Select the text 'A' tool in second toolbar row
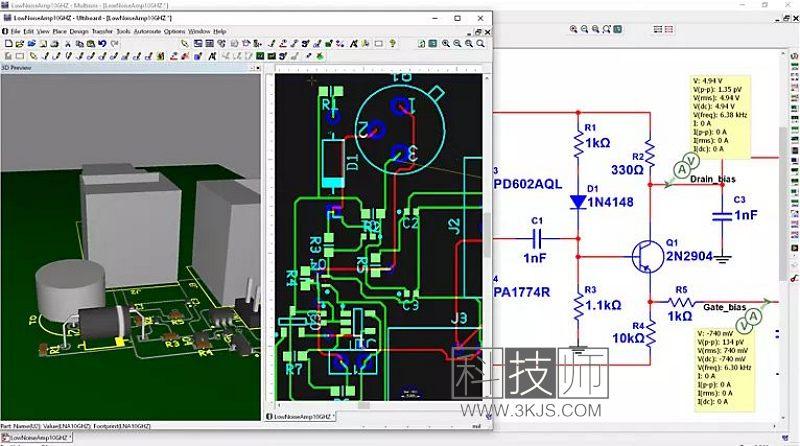The width and height of the screenshot is (800, 446). pos(212,56)
